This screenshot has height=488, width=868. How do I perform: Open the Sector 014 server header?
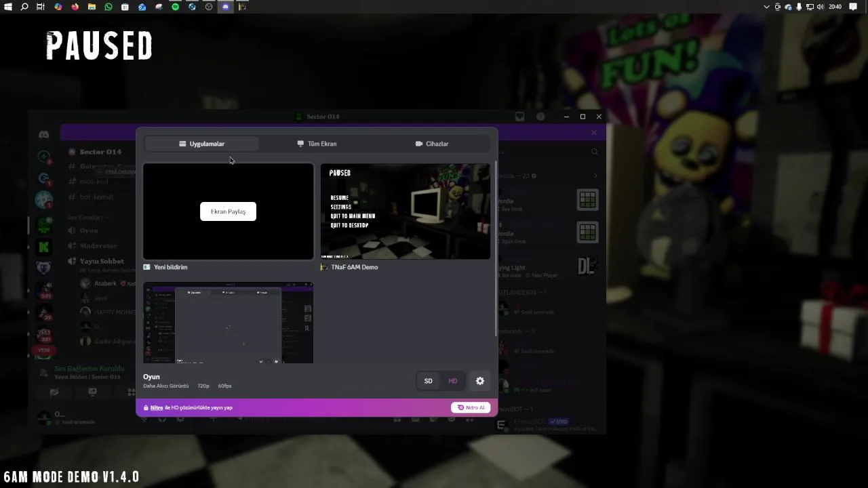pos(100,152)
